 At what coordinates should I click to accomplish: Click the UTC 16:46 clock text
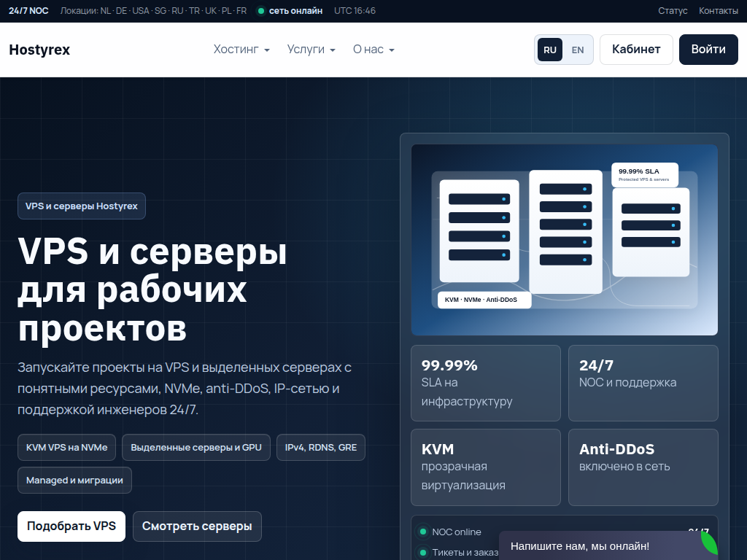(x=355, y=10)
